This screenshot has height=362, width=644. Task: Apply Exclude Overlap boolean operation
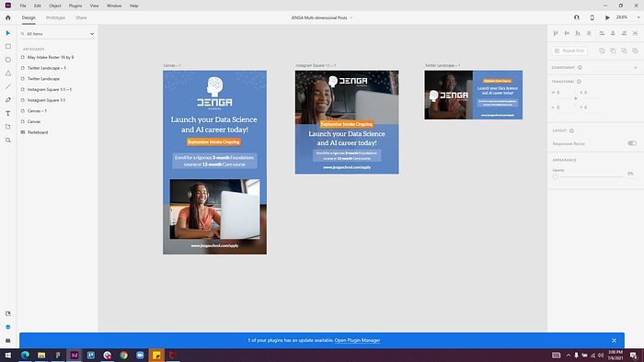pyautogui.click(x=635, y=51)
